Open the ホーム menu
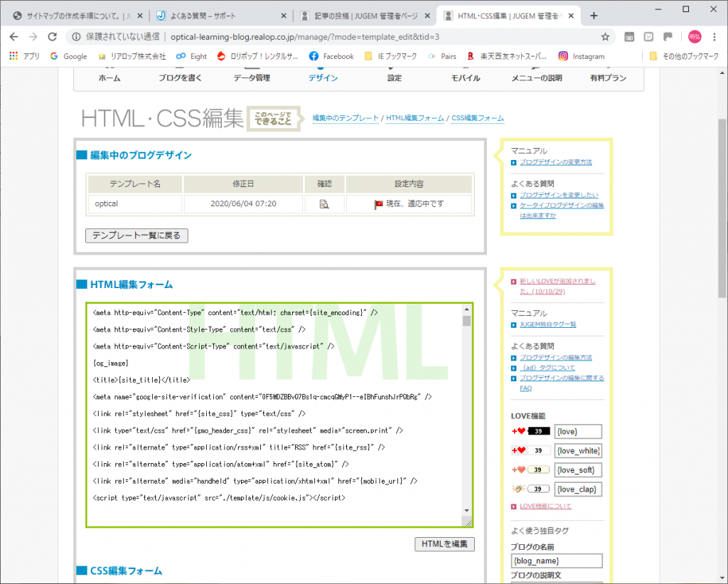 tap(109, 78)
